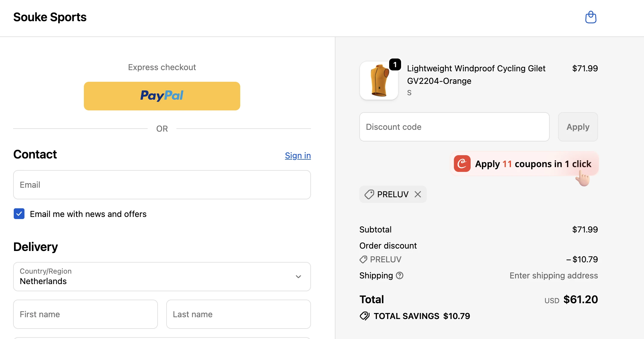
Task: Select the Lightweight Windproof Cycling Gilet title
Action: click(x=476, y=75)
